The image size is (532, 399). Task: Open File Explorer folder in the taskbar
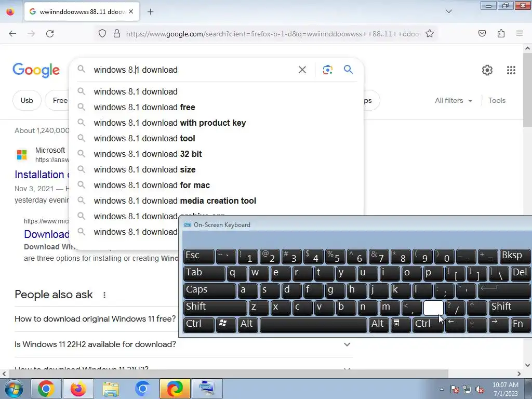111,389
